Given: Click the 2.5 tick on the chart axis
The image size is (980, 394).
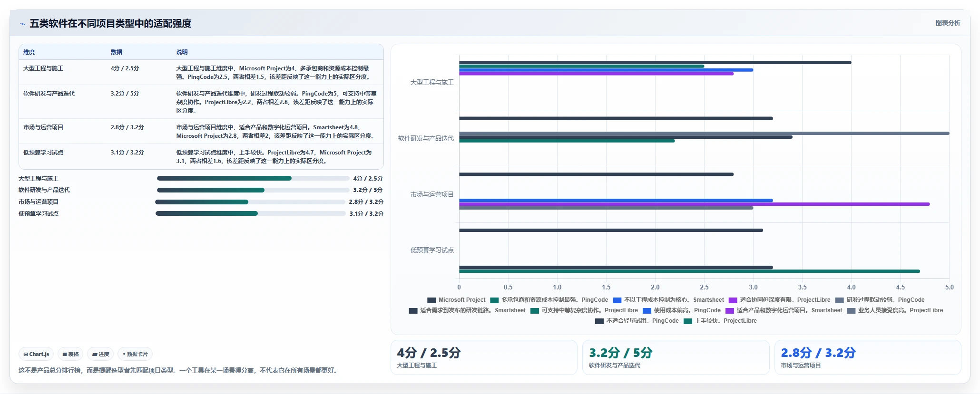Looking at the screenshot, I should [x=704, y=288].
